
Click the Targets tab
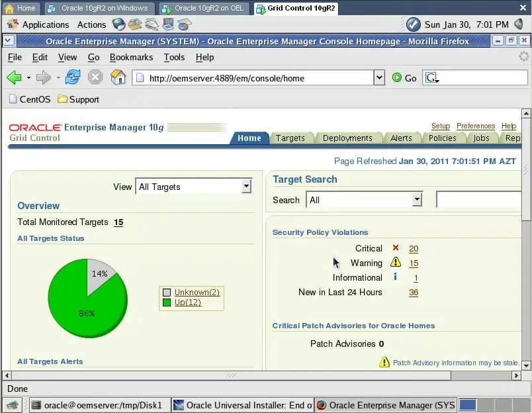coord(290,138)
